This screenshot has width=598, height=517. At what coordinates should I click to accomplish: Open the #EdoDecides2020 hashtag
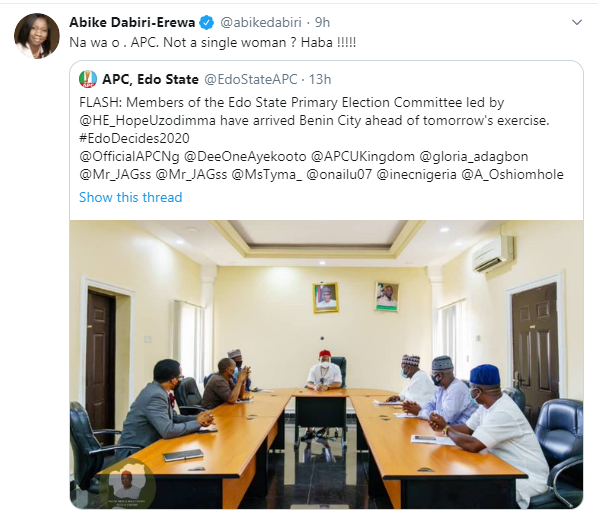coord(134,138)
